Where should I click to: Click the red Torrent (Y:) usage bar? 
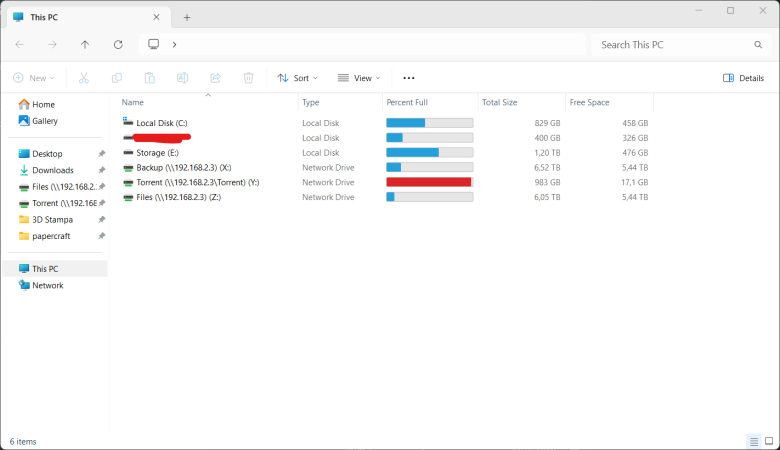click(430, 182)
